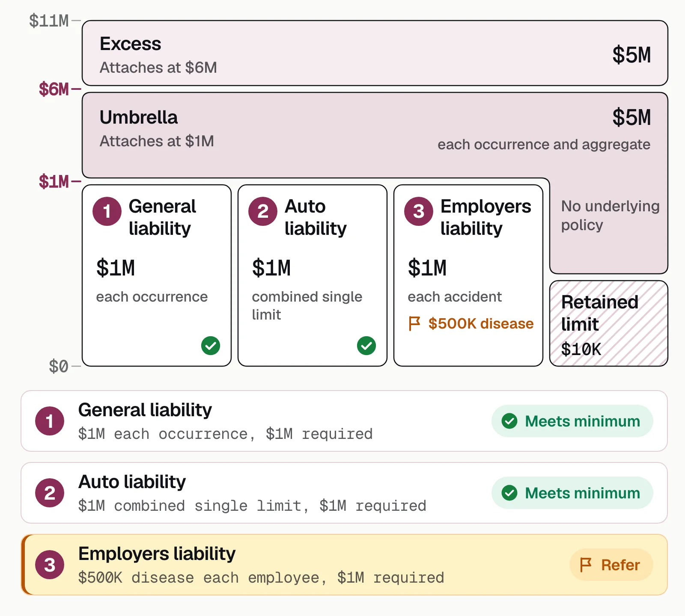Click the orange flag icon beside $500K disease
The image size is (685, 616).
(414, 324)
